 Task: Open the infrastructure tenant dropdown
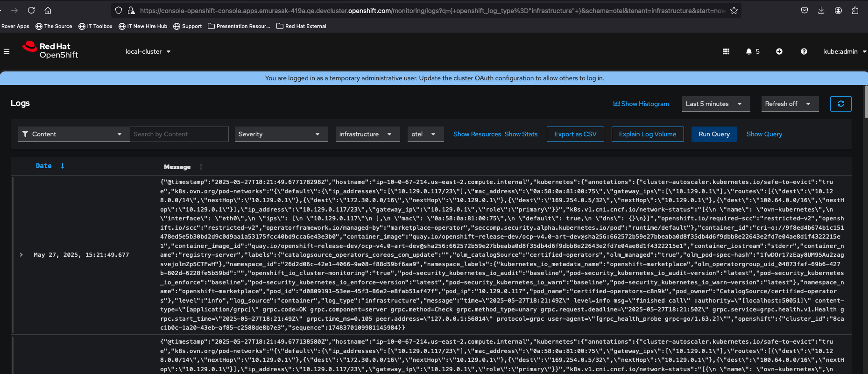pos(368,134)
